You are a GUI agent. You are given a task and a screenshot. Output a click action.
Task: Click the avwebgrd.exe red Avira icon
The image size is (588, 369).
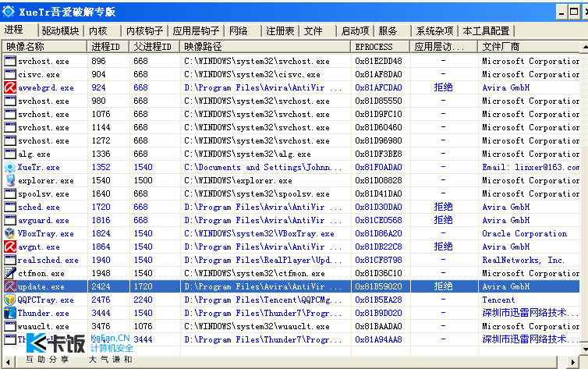pos(10,87)
